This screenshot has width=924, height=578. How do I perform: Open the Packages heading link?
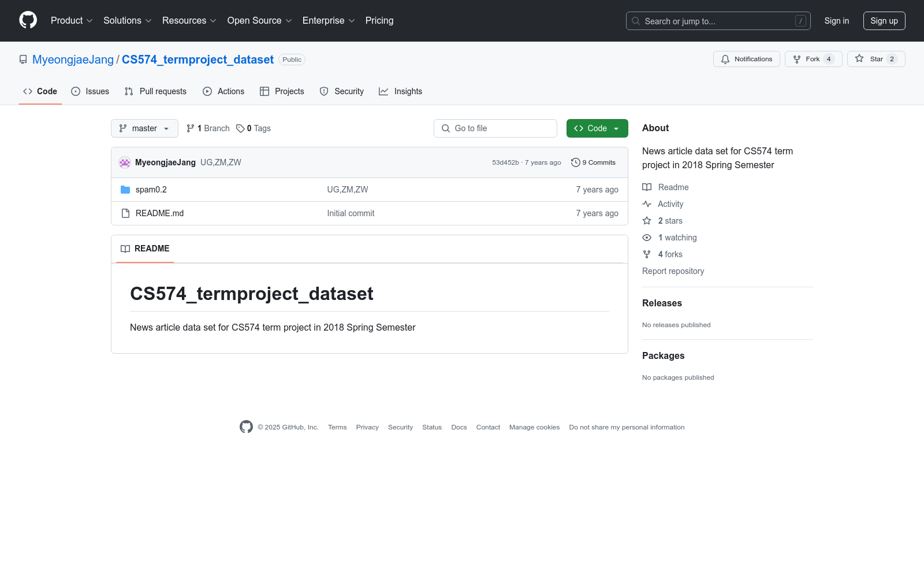coord(663,356)
